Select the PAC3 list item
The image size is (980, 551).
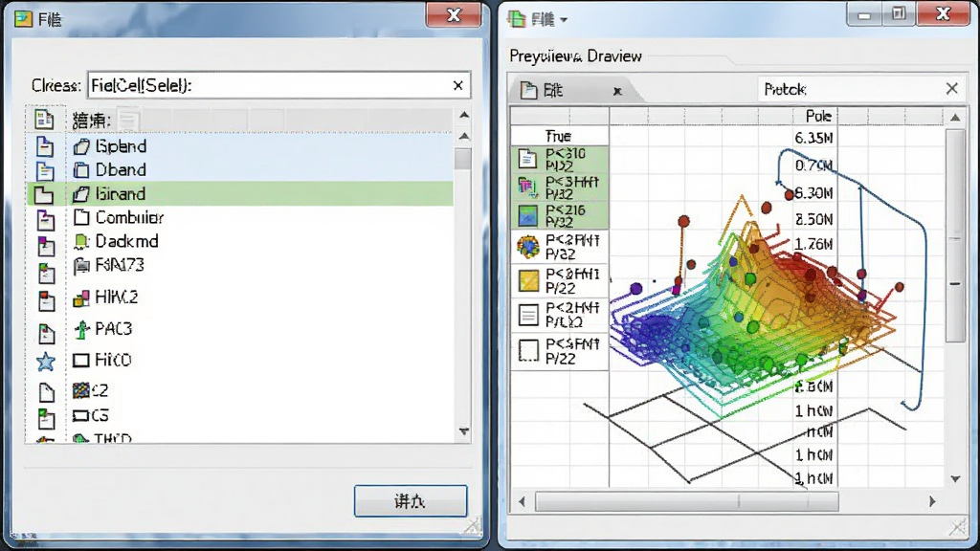tap(259, 329)
